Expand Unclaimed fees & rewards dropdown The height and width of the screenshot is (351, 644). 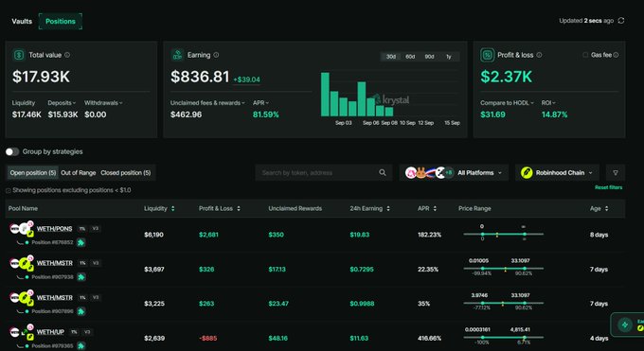[207, 102]
